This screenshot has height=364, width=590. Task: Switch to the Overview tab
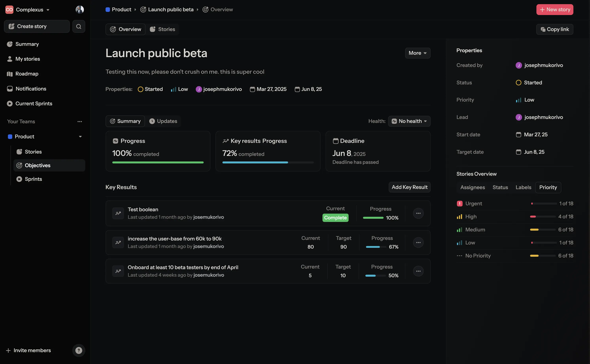click(126, 29)
